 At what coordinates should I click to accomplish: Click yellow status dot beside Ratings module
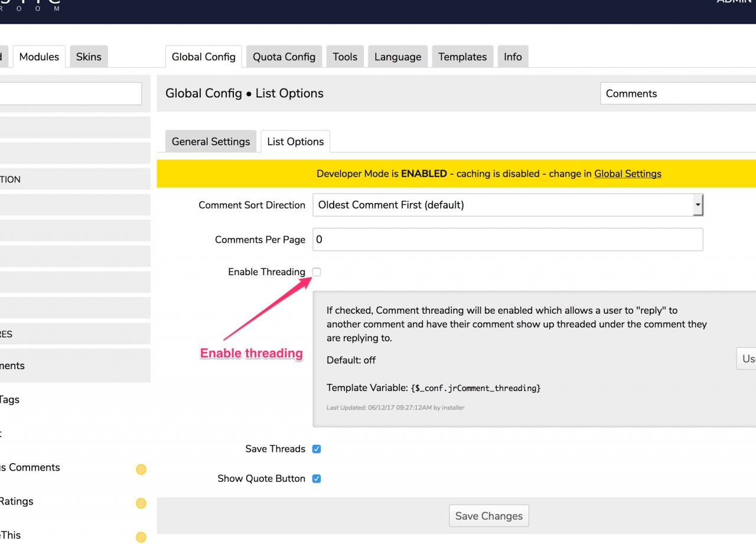141,503
